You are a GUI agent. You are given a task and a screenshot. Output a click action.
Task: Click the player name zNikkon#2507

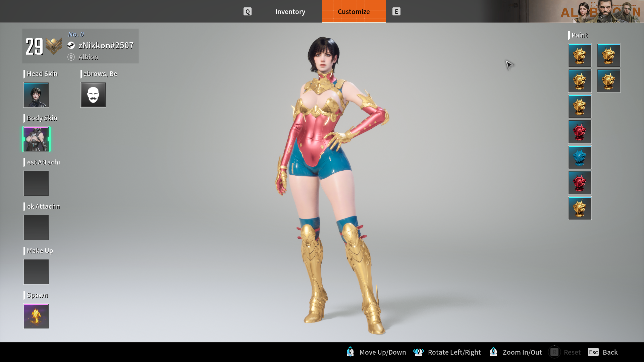pyautogui.click(x=106, y=45)
